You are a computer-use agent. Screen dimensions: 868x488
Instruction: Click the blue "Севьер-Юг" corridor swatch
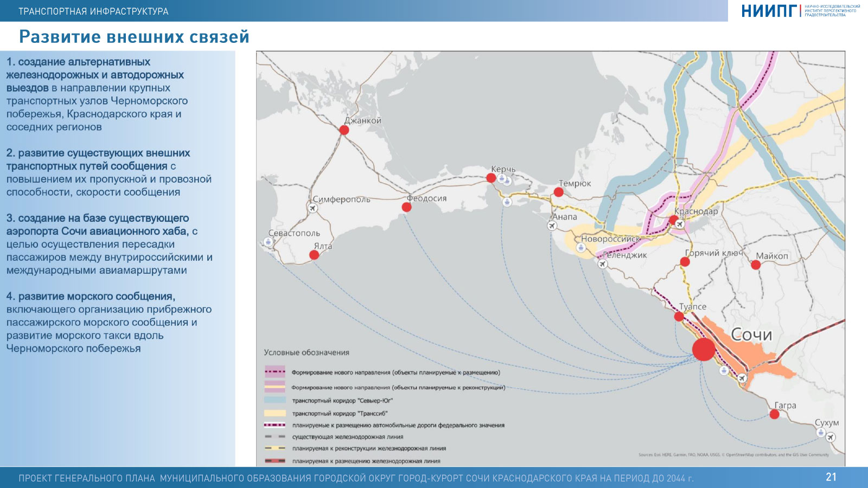point(275,400)
